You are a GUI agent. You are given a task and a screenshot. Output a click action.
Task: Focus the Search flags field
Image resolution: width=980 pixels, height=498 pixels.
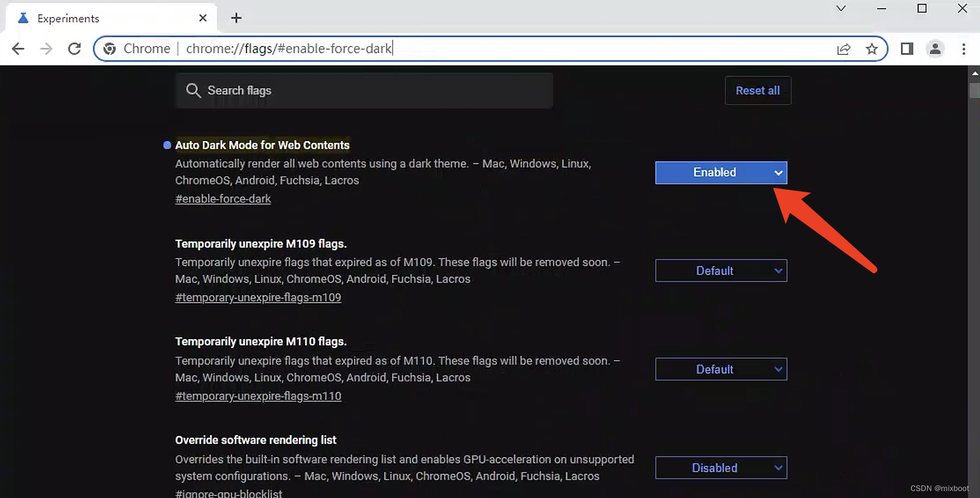point(365,91)
